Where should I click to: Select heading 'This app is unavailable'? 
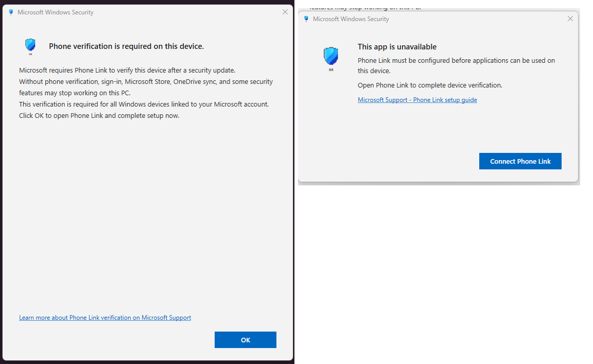tap(397, 47)
